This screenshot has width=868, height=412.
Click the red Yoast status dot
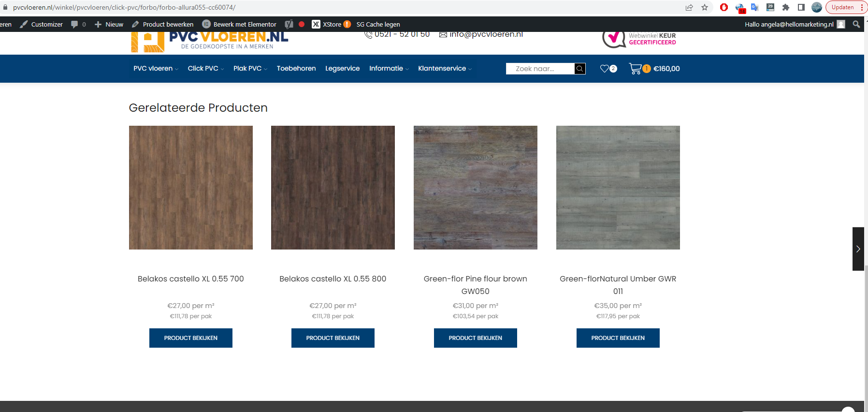(302, 24)
